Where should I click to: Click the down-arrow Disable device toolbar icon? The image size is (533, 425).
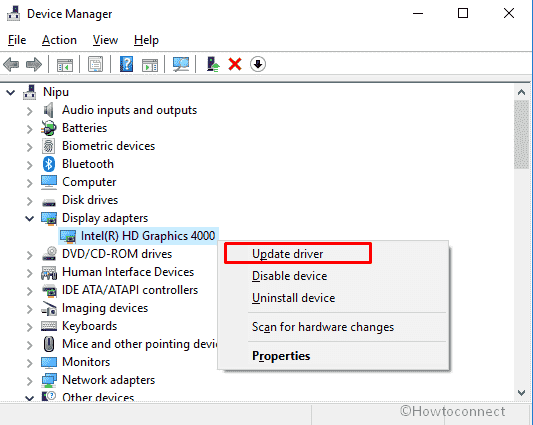[258, 64]
